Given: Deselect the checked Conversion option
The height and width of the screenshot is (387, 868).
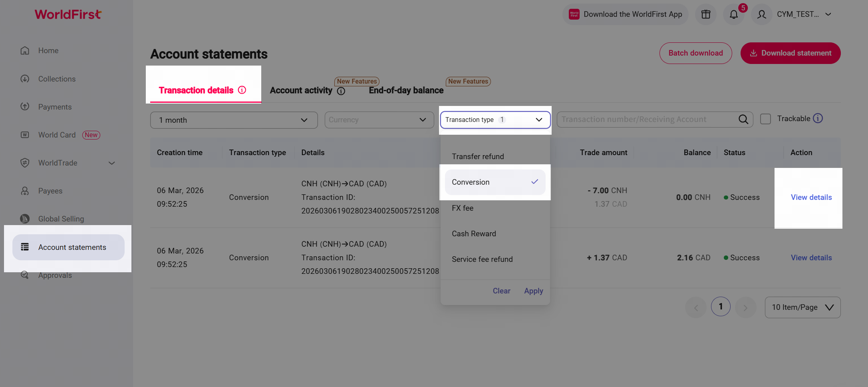Looking at the screenshot, I should tap(495, 182).
